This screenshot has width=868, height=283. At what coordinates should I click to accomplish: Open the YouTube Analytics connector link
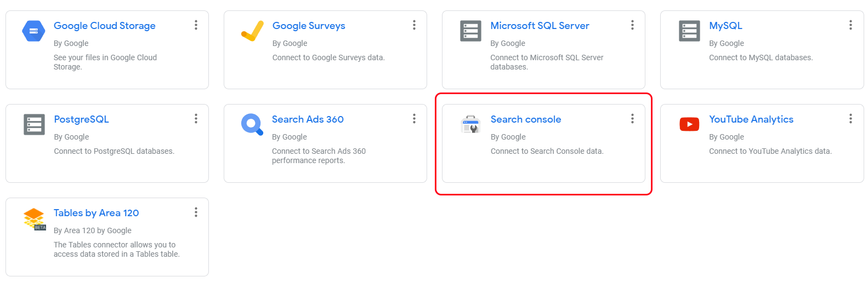pyautogui.click(x=751, y=119)
